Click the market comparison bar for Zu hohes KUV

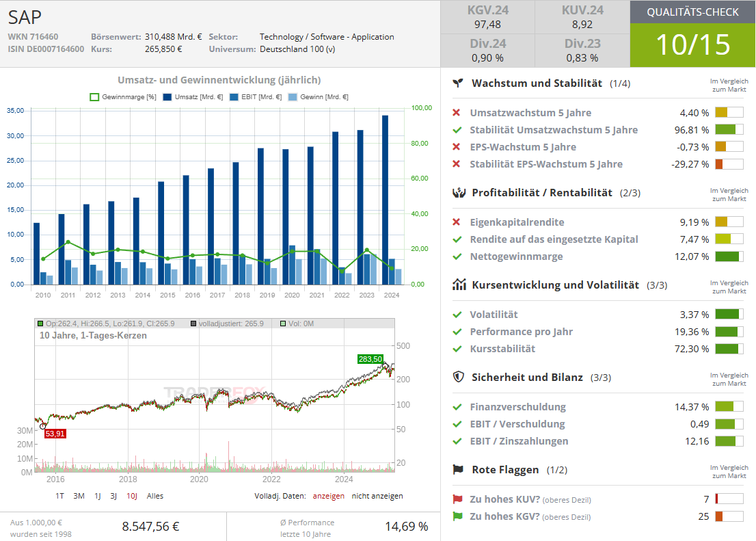coord(729,499)
